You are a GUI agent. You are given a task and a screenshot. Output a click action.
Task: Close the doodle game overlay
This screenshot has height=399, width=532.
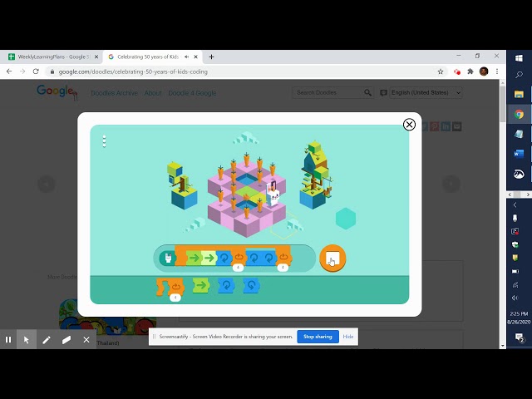coord(409,125)
